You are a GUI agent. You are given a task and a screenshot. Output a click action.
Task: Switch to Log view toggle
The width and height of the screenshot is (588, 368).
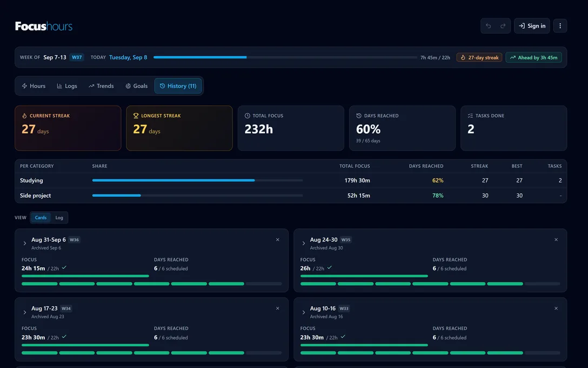coord(59,218)
